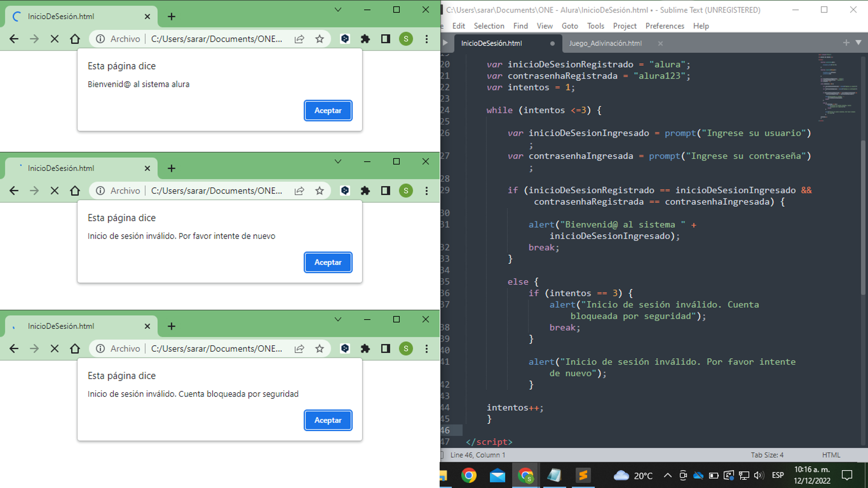This screenshot has width=868, height=488.
Task: Switch to Juego_Adivinación.html tab
Action: click(605, 43)
